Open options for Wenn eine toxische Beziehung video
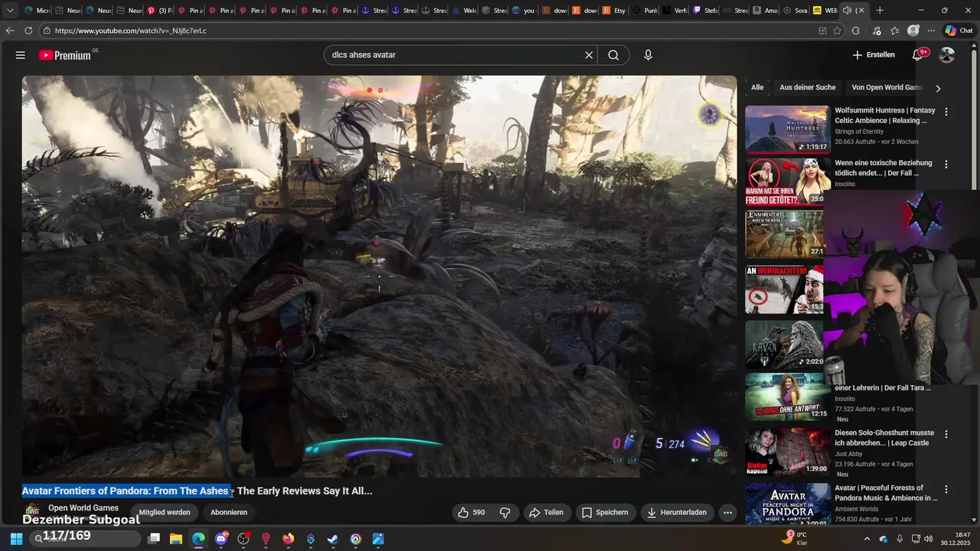 click(x=946, y=165)
